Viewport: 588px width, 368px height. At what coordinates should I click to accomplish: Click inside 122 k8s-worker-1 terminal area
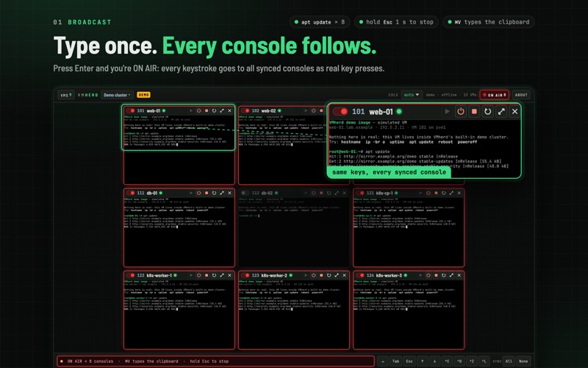pyautogui.click(x=179, y=314)
